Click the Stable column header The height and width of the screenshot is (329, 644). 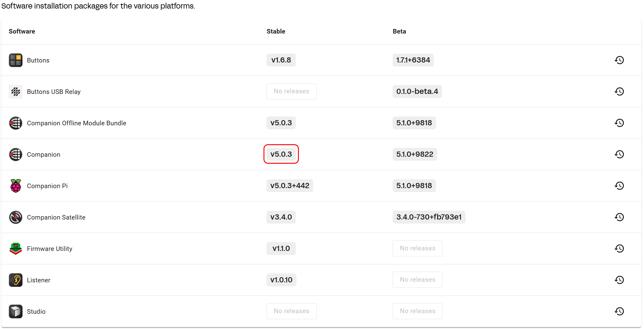[x=276, y=31]
